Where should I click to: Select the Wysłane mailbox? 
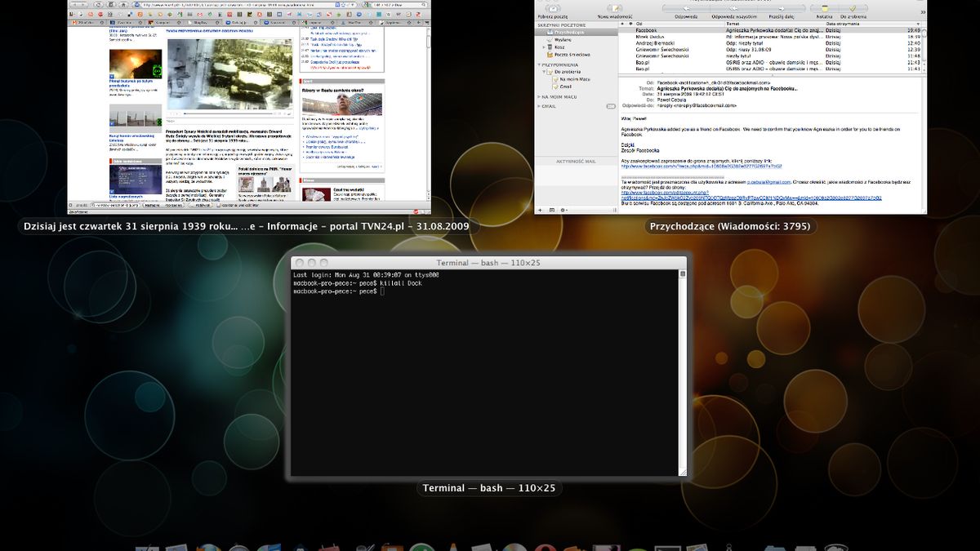[x=563, y=39]
